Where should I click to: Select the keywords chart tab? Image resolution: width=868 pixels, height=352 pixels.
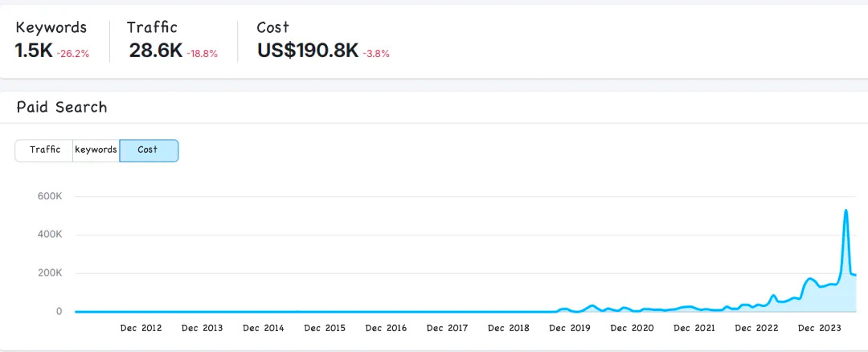(96, 150)
